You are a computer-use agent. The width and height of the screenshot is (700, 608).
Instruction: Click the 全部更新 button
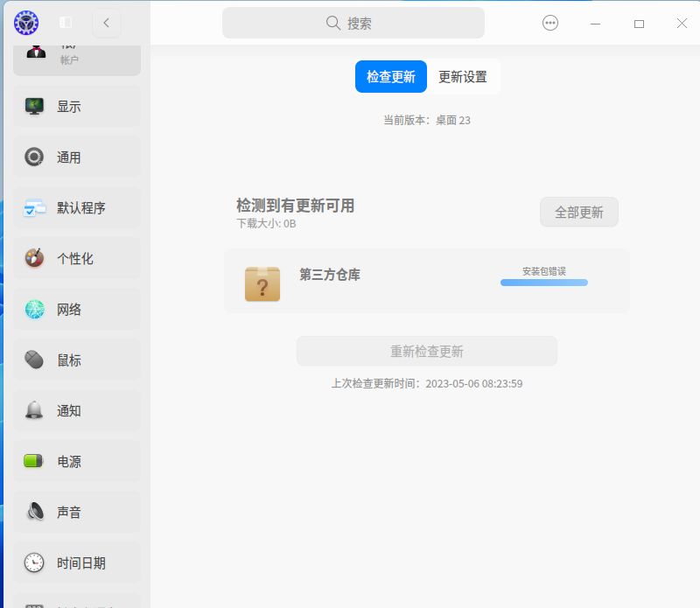(x=578, y=212)
